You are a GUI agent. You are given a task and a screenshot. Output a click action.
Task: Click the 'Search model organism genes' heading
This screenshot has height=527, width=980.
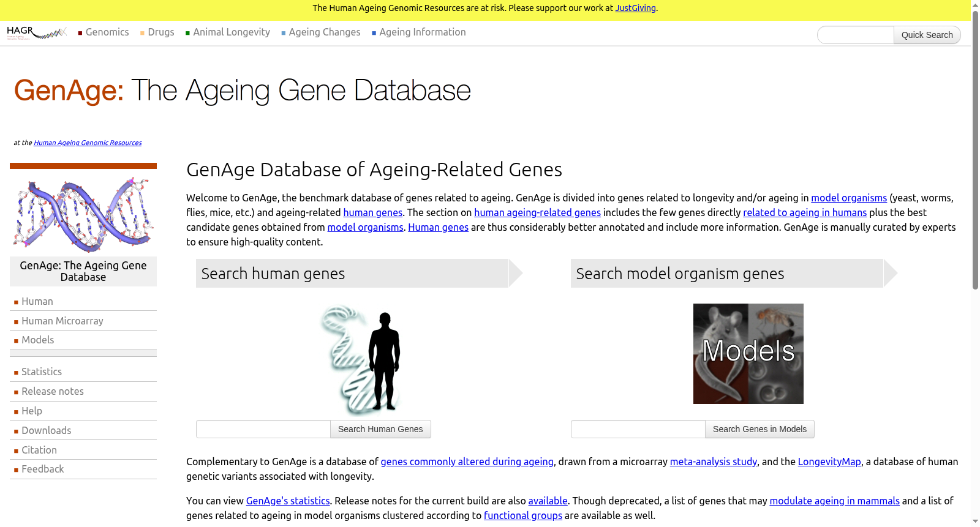680,274
